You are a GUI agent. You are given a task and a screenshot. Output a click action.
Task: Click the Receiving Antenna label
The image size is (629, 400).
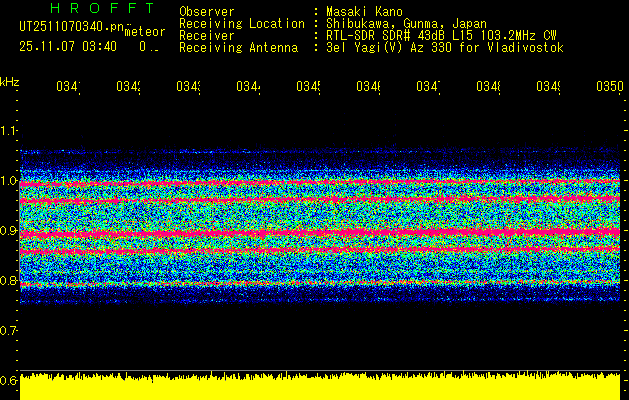point(239,48)
